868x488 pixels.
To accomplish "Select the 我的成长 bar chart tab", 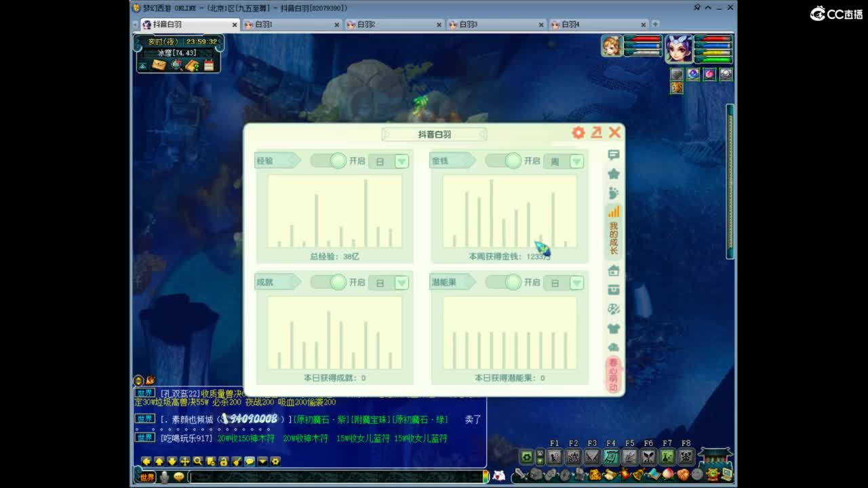I will click(x=614, y=231).
